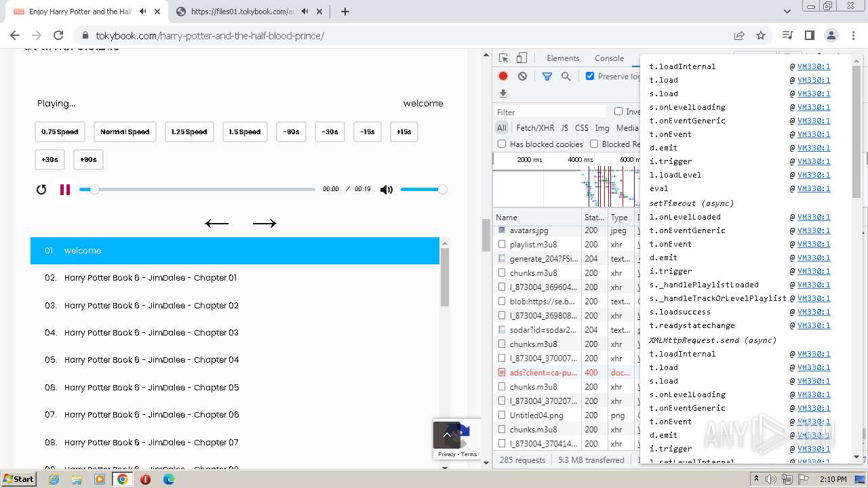Viewport: 868px width, 488px height.
Task: Click the audio progress seek bar
Action: tap(197, 190)
